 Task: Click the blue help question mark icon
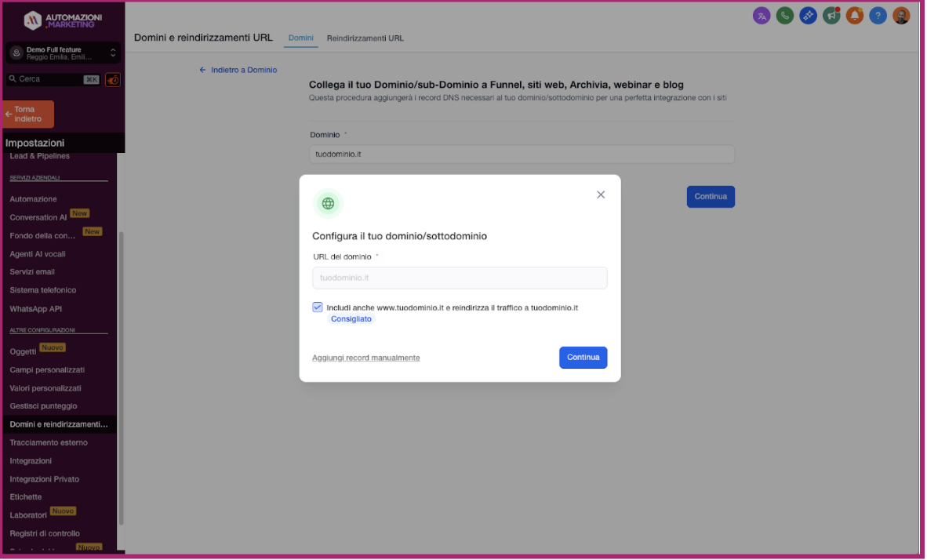pos(878,16)
